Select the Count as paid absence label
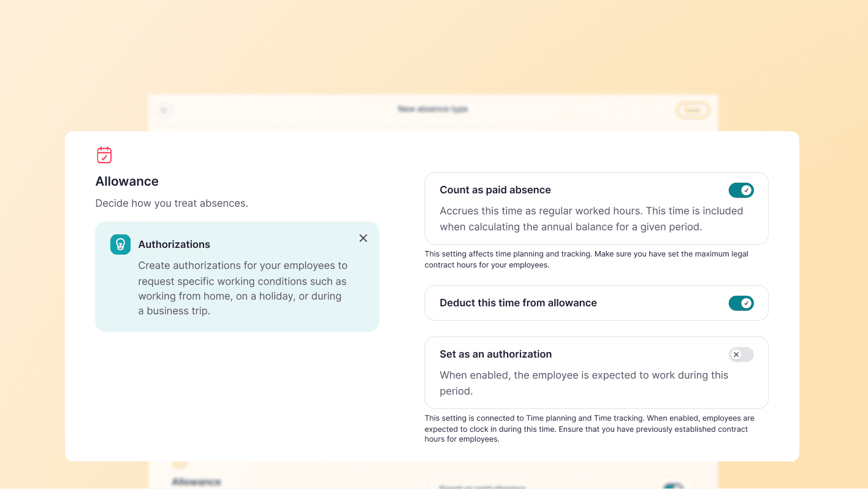Screen dimensions: 868x489 (495, 190)
